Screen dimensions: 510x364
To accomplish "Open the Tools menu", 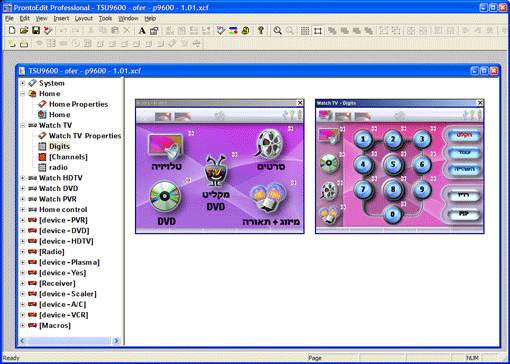I will (x=105, y=18).
